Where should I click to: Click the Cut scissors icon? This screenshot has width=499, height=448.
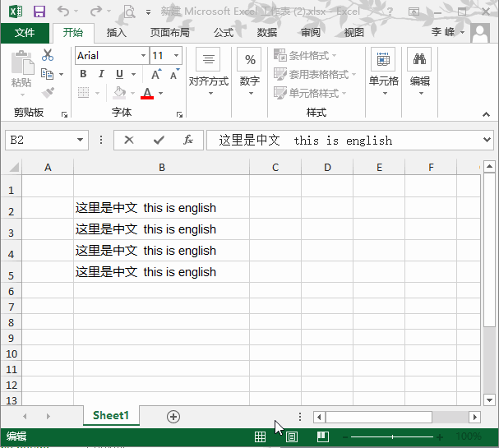(48, 55)
